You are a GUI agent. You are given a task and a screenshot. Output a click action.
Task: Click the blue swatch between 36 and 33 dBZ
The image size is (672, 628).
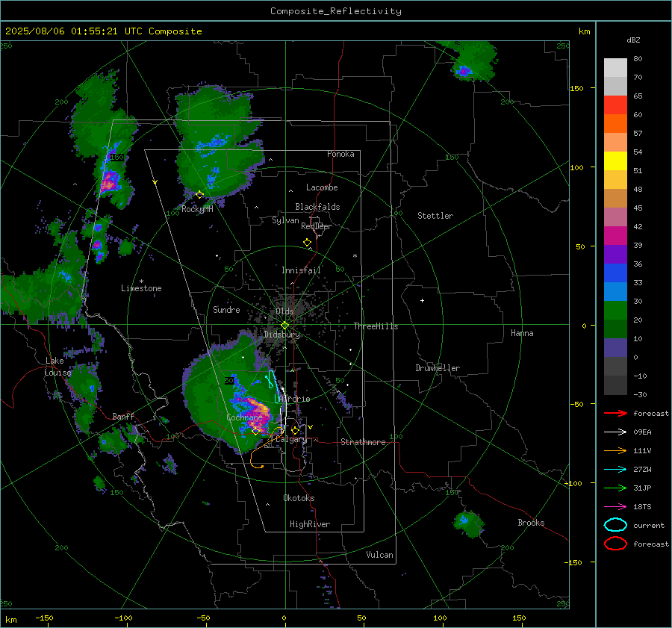[x=615, y=273]
